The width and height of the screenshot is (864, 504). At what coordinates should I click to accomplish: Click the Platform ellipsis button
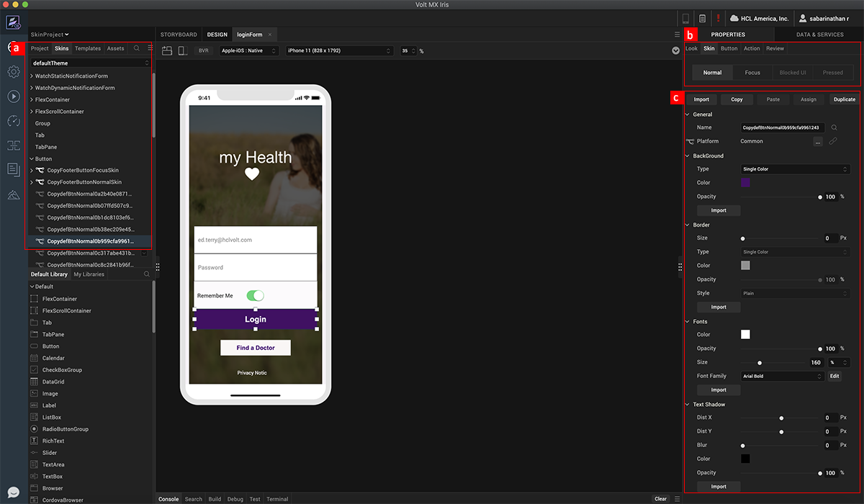point(818,142)
